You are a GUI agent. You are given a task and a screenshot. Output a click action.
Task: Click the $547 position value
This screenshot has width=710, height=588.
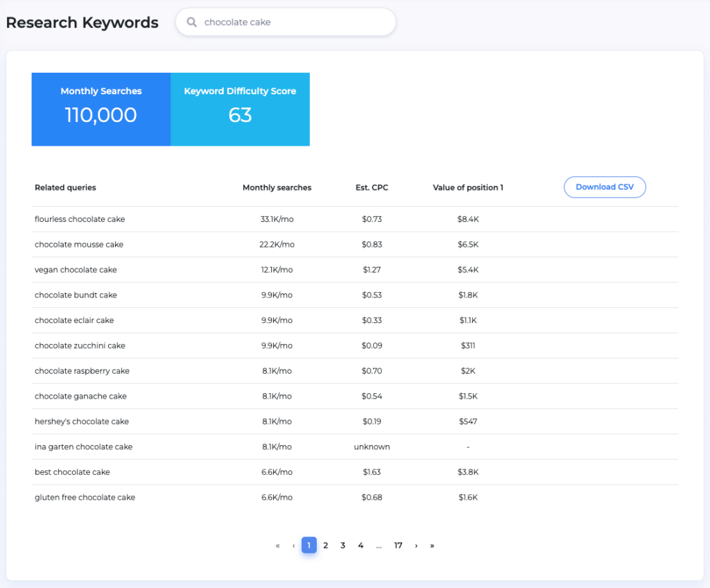pos(468,422)
